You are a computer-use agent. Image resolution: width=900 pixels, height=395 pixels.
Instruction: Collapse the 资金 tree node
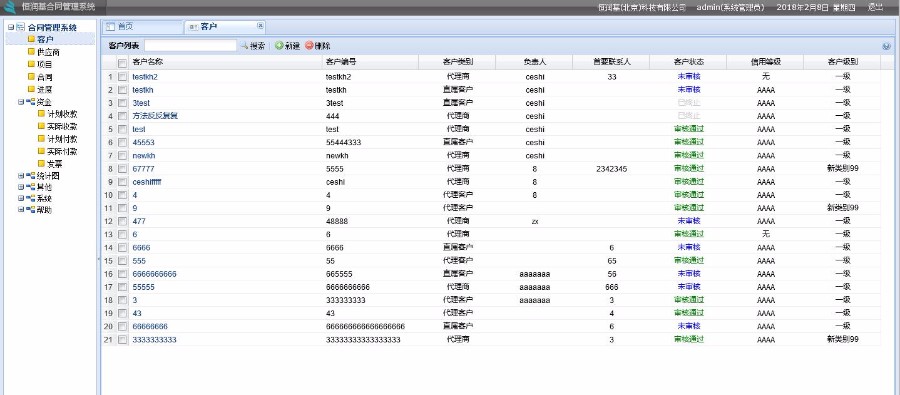click(x=21, y=102)
